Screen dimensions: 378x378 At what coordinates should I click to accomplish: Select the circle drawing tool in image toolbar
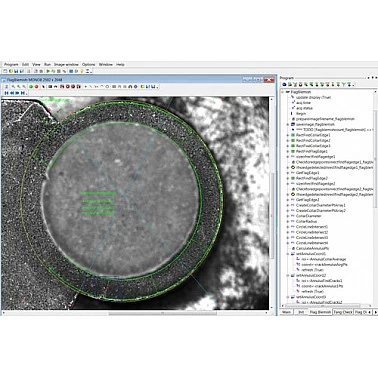pyautogui.click(x=107, y=87)
